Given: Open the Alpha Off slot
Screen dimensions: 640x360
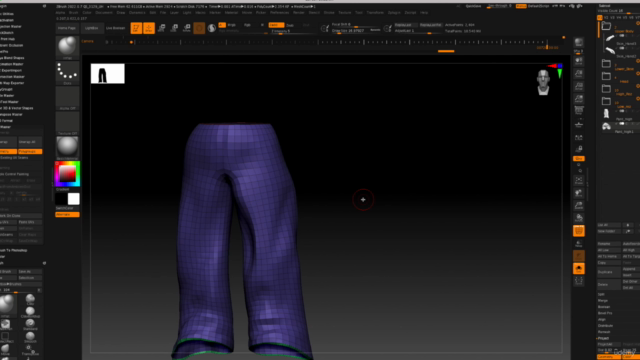Looking at the screenshot, I should click(67, 98).
